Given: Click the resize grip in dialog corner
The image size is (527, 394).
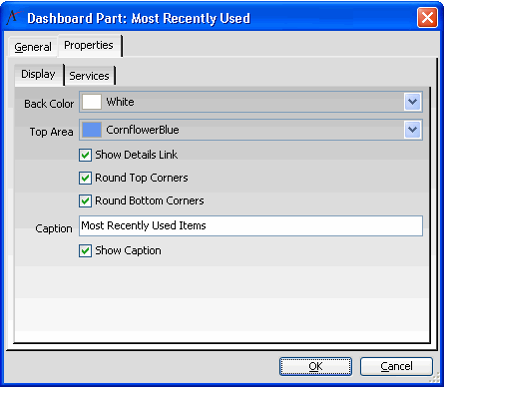Looking at the screenshot, I should 434,378.
